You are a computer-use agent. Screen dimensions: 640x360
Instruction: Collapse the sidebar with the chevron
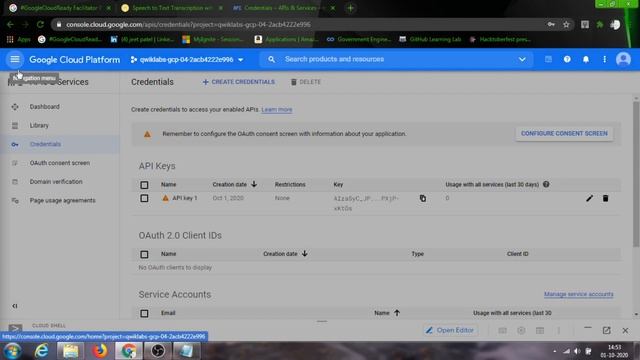[15, 306]
